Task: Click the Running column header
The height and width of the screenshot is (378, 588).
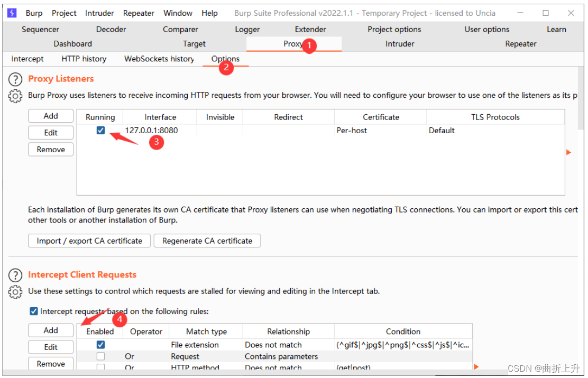Action: pyautogui.click(x=100, y=117)
